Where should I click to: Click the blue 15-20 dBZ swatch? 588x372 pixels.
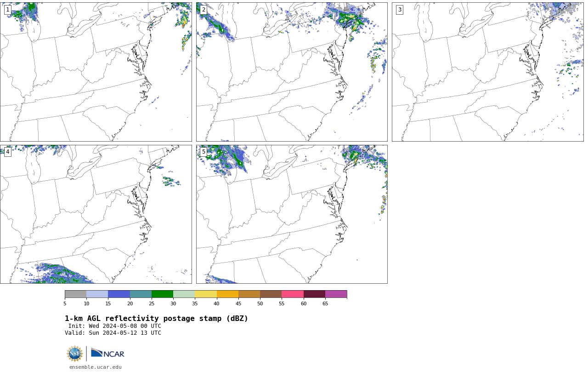click(x=119, y=294)
